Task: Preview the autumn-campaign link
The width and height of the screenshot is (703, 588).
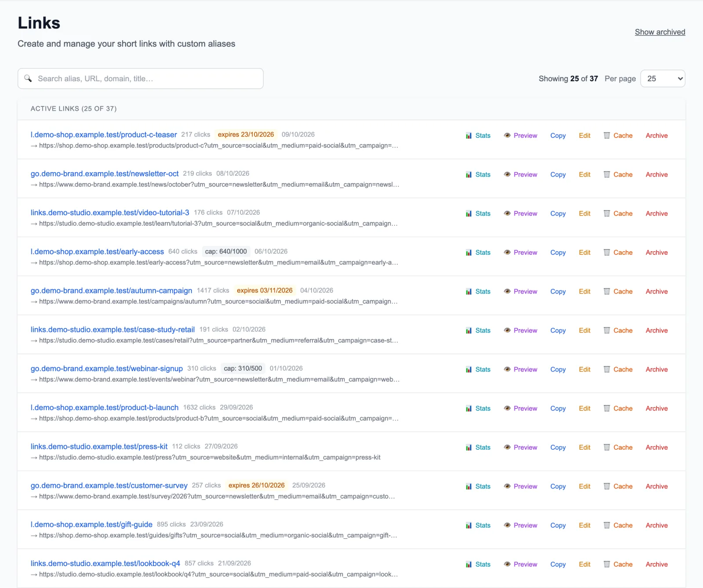Action: point(521,292)
